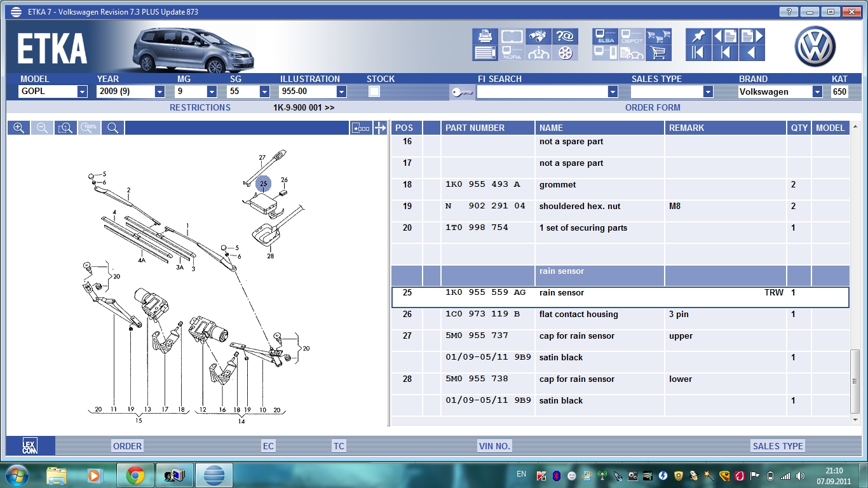Select part number 1K0 955 559 AG

coord(485,293)
